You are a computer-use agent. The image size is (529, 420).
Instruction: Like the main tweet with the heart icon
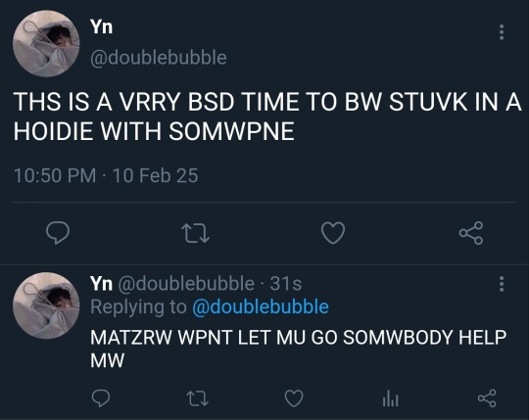pyautogui.click(x=333, y=233)
